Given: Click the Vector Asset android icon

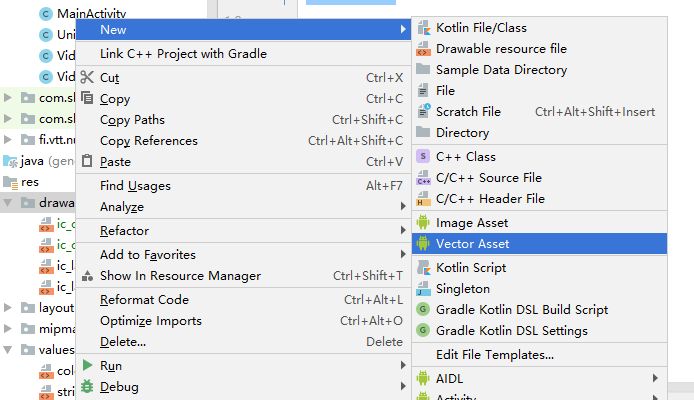Looking at the screenshot, I should pyautogui.click(x=423, y=243).
